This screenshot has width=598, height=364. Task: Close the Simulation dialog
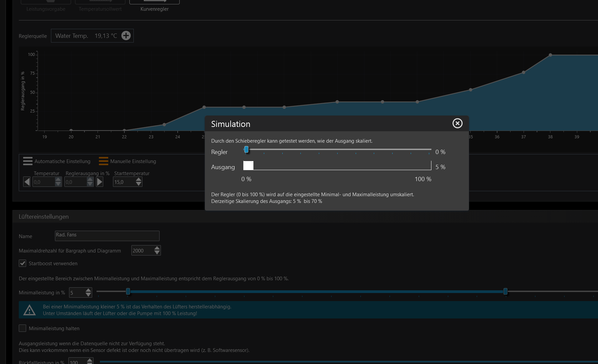tap(457, 123)
